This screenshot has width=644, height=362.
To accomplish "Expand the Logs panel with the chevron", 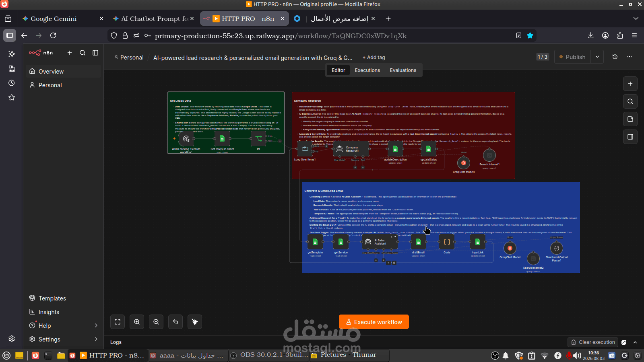I will 635,342.
